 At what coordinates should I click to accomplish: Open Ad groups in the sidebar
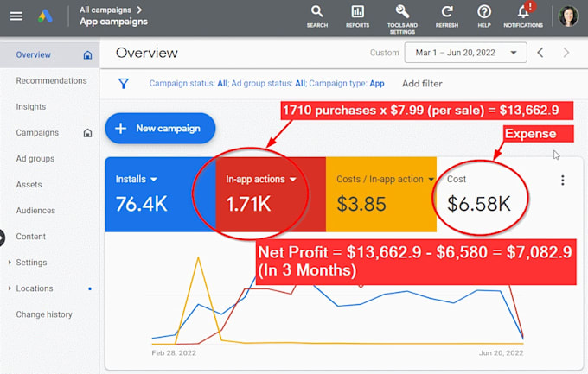pos(35,159)
